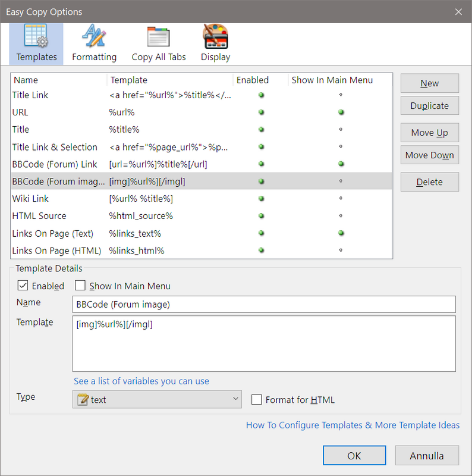The height and width of the screenshot is (476, 472).
Task: Select the Links On Page (HTML) row
Action: tap(202, 250)
